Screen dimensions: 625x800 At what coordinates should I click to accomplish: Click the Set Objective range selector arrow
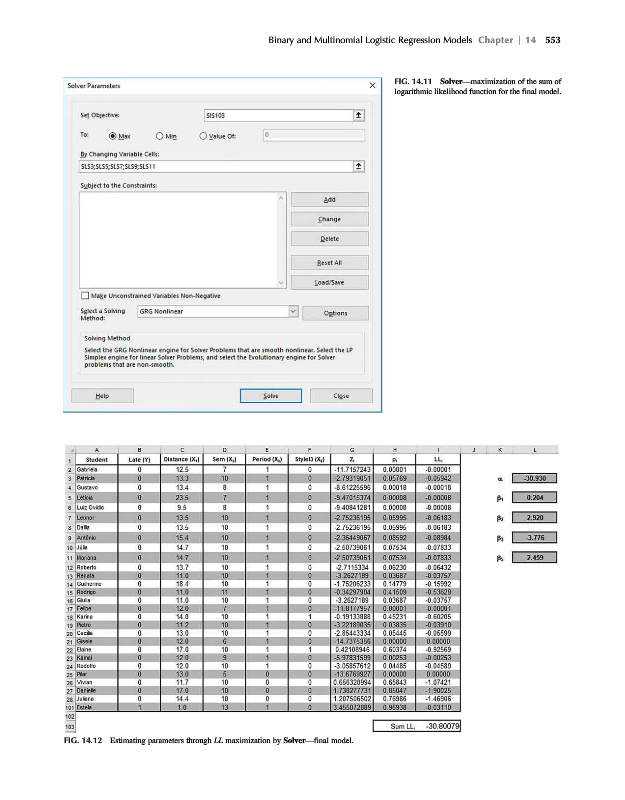359,115
